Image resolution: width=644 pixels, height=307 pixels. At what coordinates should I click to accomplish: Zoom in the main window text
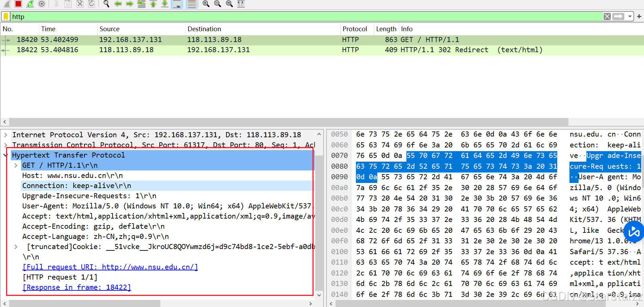point(206,4)
